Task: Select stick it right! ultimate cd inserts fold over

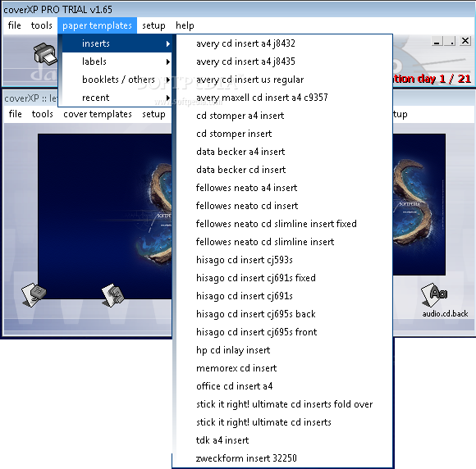Action: click(284, 404)
